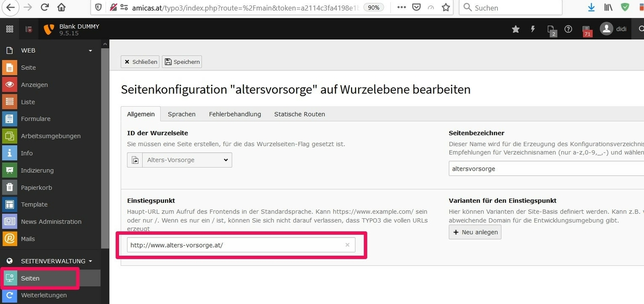644x304 pixels.
Task: Click the browser reload button
Action: pos(45,7)
